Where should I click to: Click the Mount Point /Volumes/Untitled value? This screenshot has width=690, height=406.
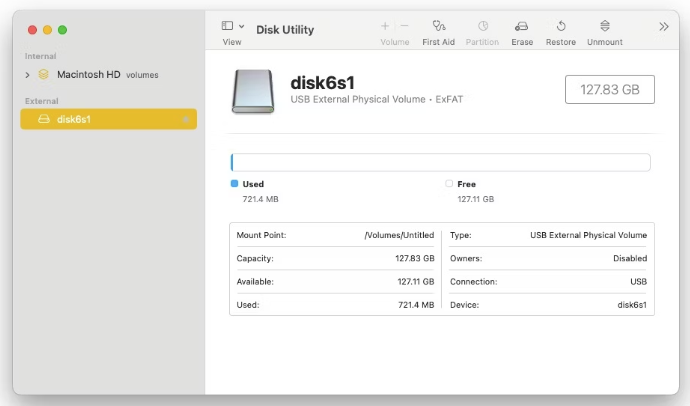tap(399, 235)
